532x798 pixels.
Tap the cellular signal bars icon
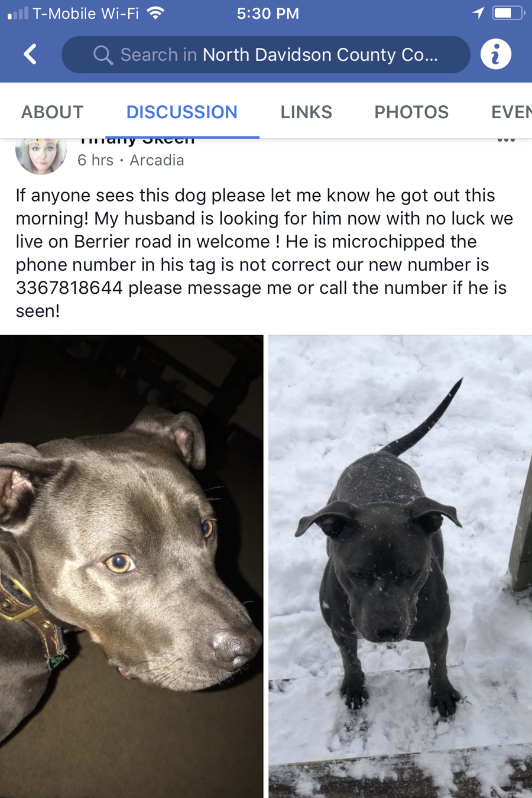[x=17, y=13]
